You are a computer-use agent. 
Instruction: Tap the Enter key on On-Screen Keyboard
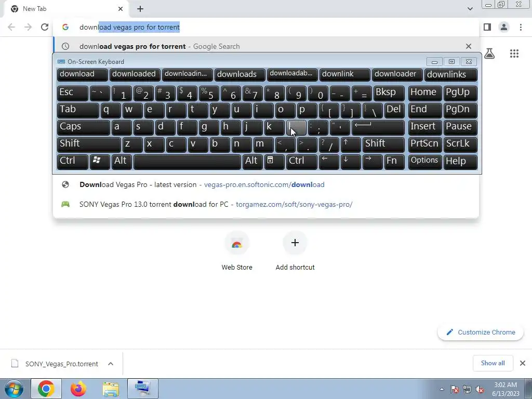[378, 127]
